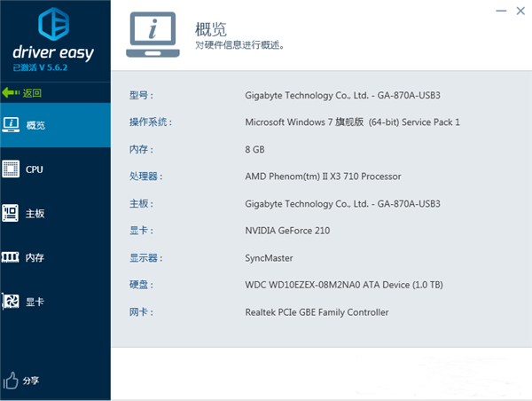Click the 网卡 label
Image resolution: width=532 pixels, height=401 pixels.
pos(141,311)
